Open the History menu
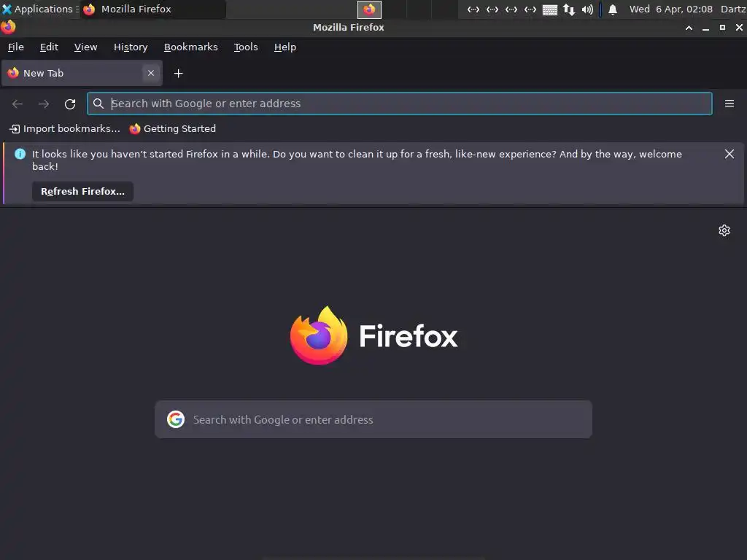This screenshot has width=747, height=560. click(x=131, y=47)
